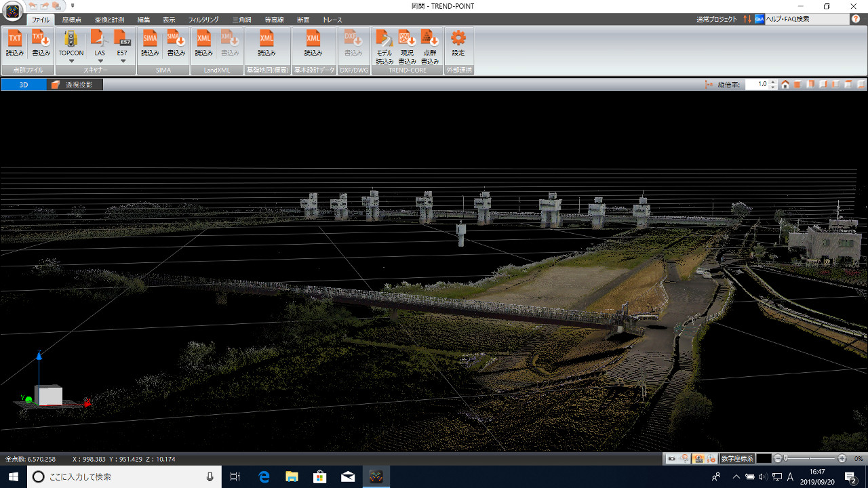Click the third cube view icon after home

click(x=823, y=85)
